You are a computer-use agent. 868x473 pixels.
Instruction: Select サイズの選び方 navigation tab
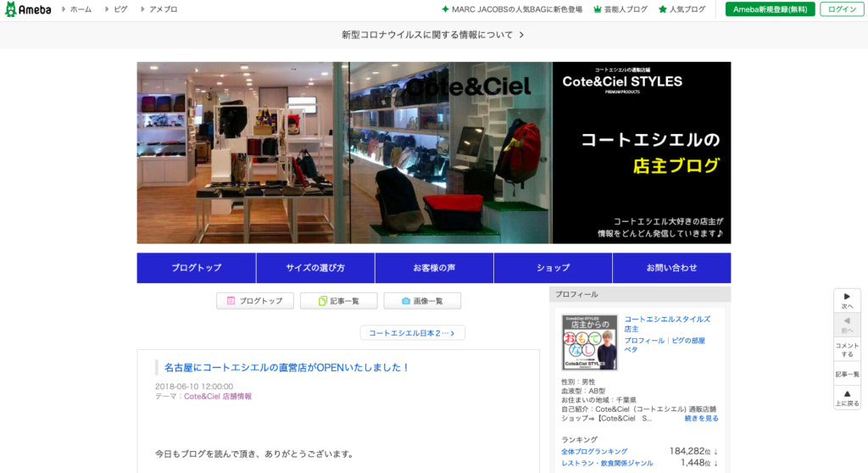click(x=315, y=268)
